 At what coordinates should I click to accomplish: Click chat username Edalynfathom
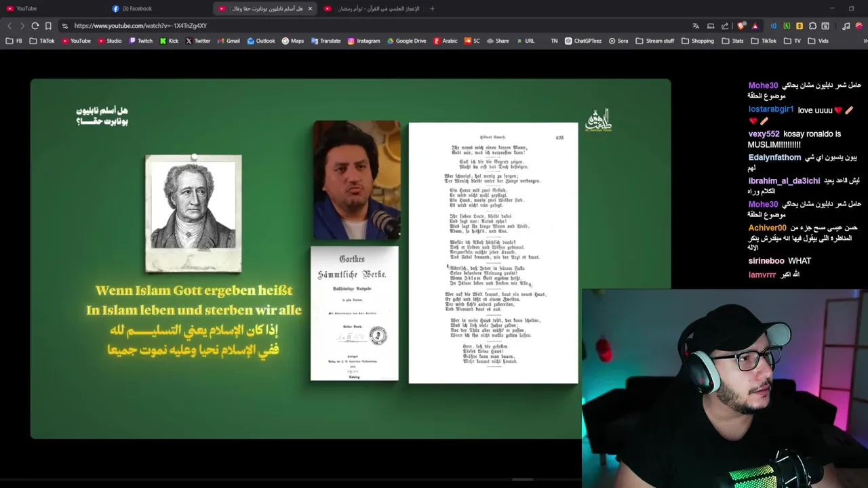point(774,157)
